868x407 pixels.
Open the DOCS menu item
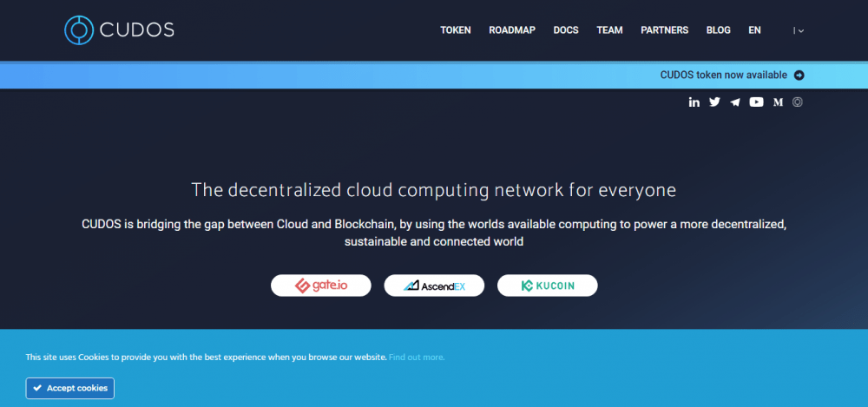pyautogui.click(x=566, y=30)
